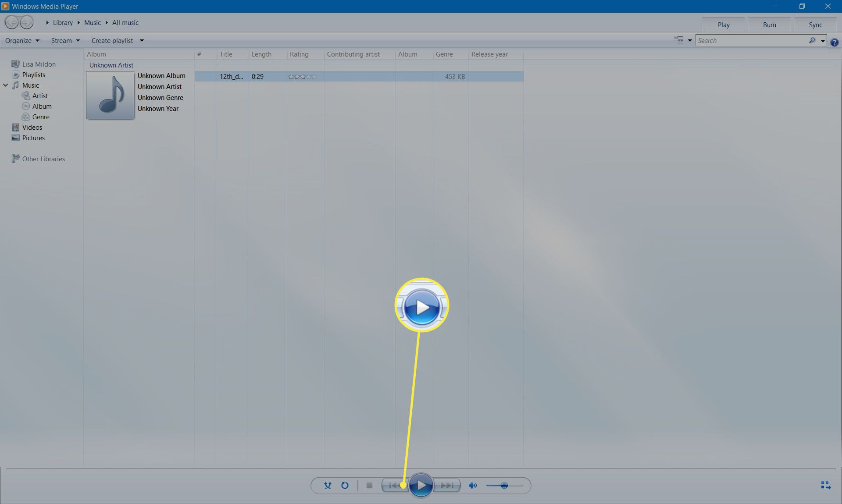The height and width of the screenshot is (504, 842).
Task: Open the Music breadcrumb
Action: 93,23
